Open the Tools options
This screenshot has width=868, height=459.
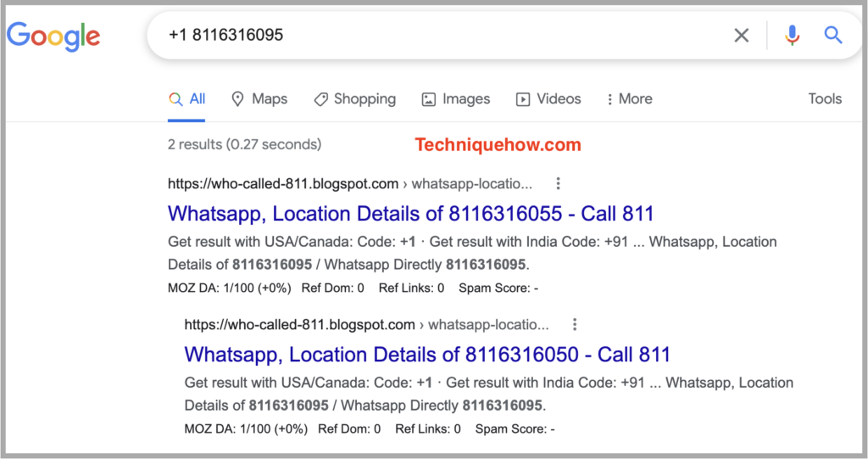(825, 98)
